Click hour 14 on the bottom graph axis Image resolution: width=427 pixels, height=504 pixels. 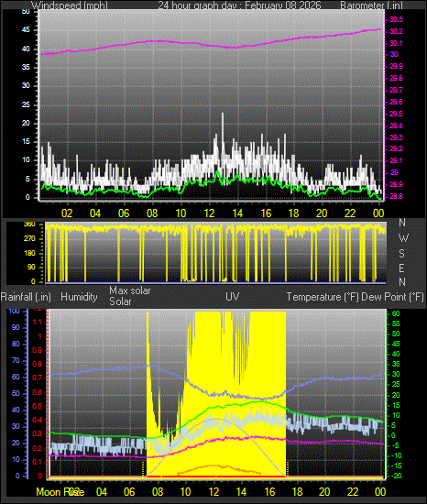pyautogui.click(x=241, y=492)
